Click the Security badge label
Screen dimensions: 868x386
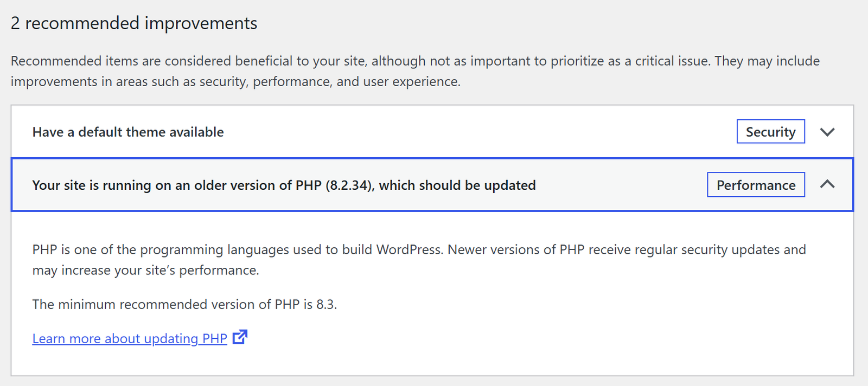(770, 132)
